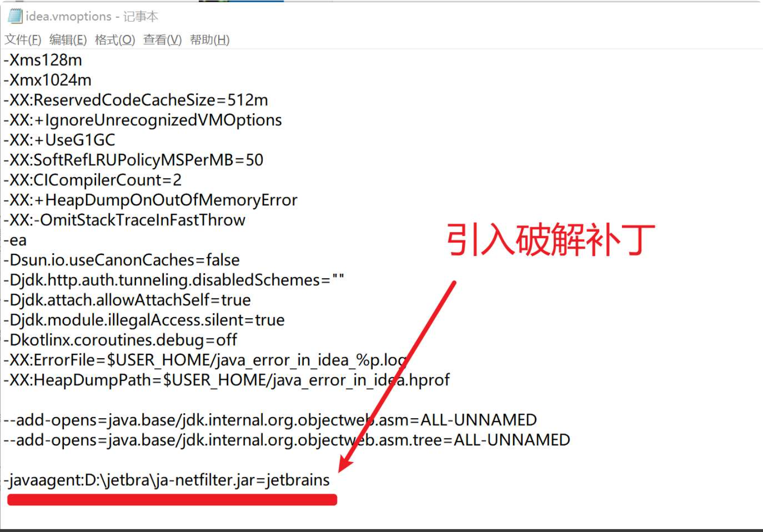
Task: Click the allowAttachSelf=true line
Action: pyautogui.click(x=127, y=300)
